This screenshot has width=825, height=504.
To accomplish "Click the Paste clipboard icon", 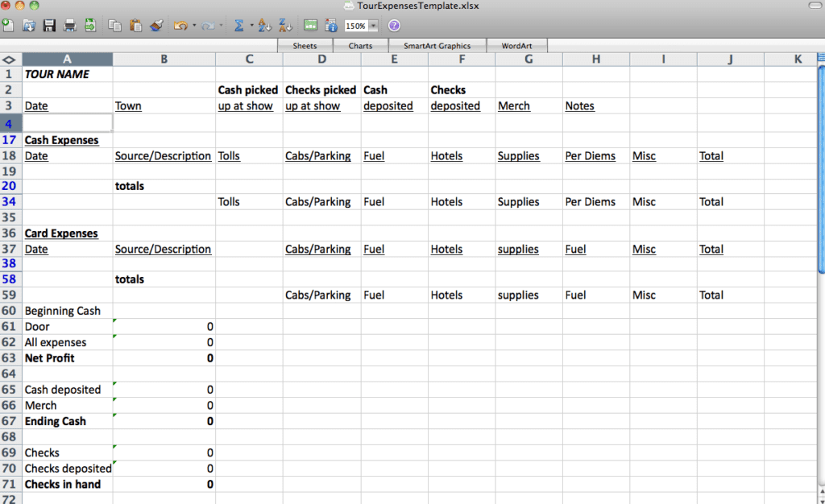I will point(135,26).
